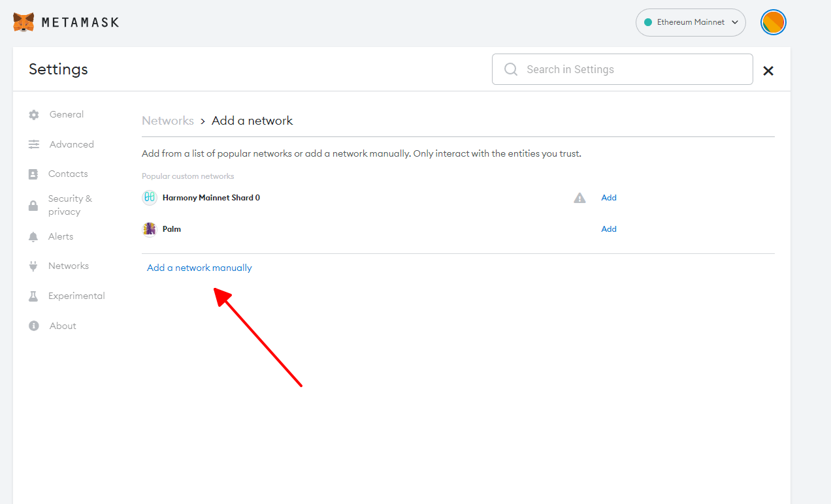831x504 pixels.
Task: Open the Advanced settings tab
Action: click(x=72, y=144)
